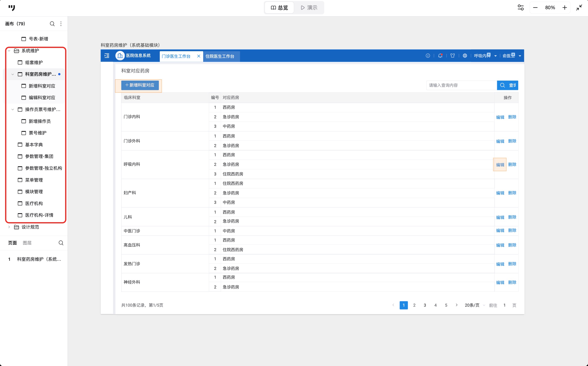Image resolution: width=588 pixels, height=366 pixels.
Task: Click the zoom out minus button
Action: pos(535,8)
